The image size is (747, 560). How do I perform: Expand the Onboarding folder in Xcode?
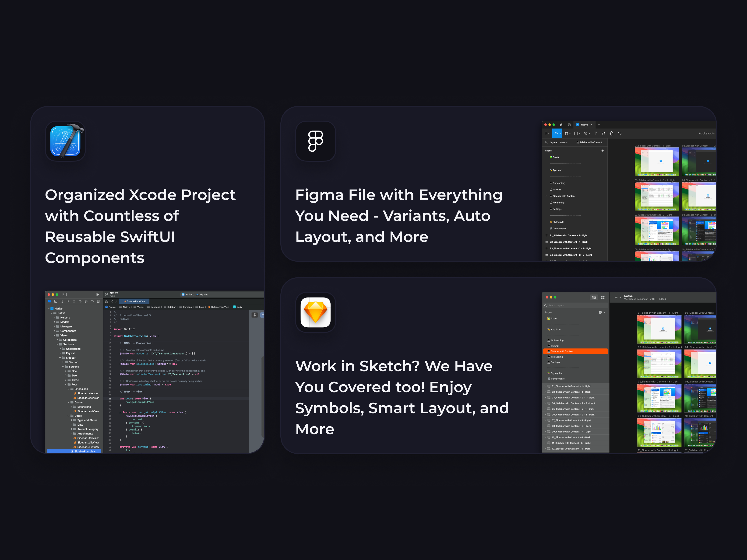tap(60, 349)
